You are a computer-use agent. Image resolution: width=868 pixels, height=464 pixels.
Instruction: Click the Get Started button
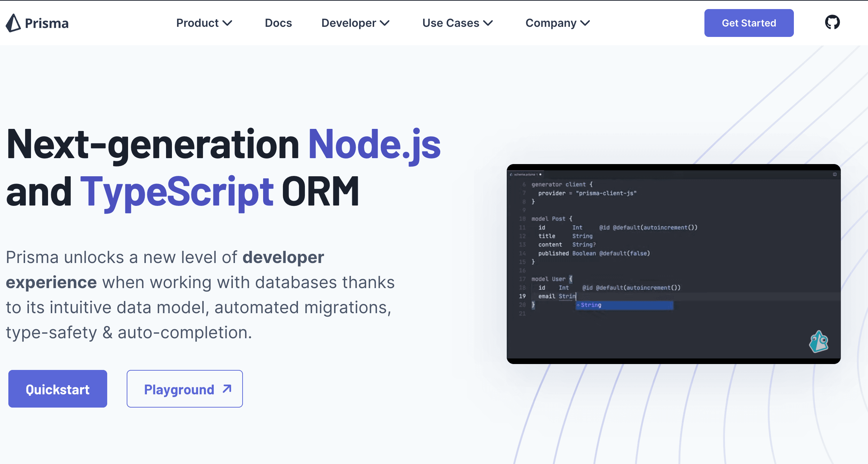click(x=749, y=23)
